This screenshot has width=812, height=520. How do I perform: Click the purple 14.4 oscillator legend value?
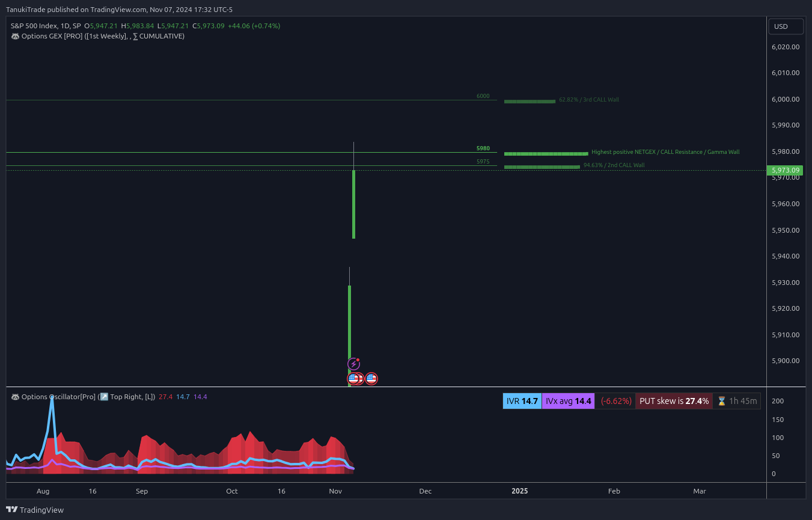(200, 397)
